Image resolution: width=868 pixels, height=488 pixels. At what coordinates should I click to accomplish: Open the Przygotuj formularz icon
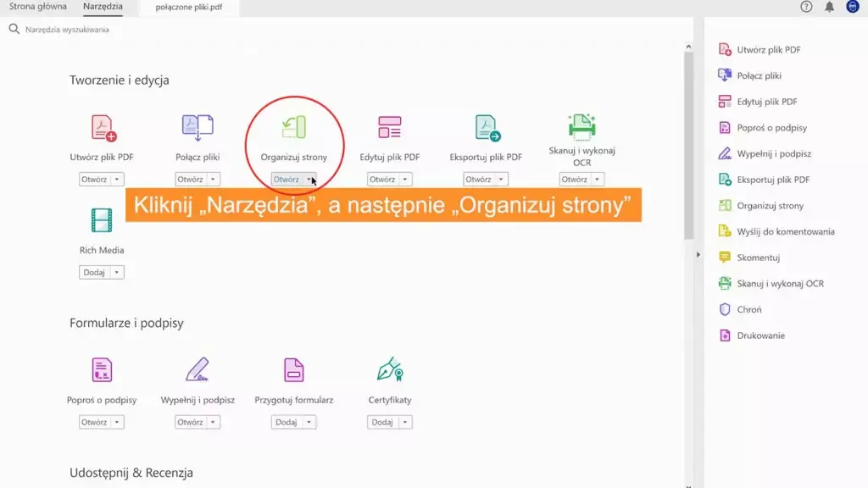[x=293, y=370]
